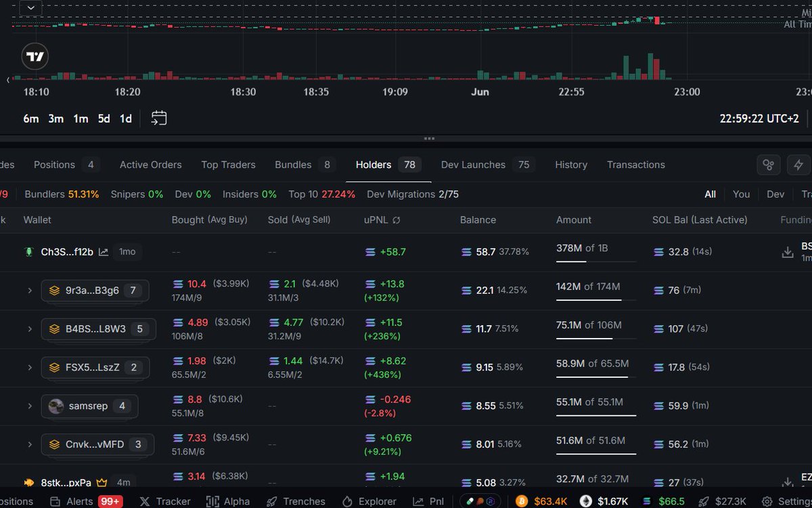This screenshot has width=812, height=508.
Task: Select the Dev holders filter
Action: point(775,194)
